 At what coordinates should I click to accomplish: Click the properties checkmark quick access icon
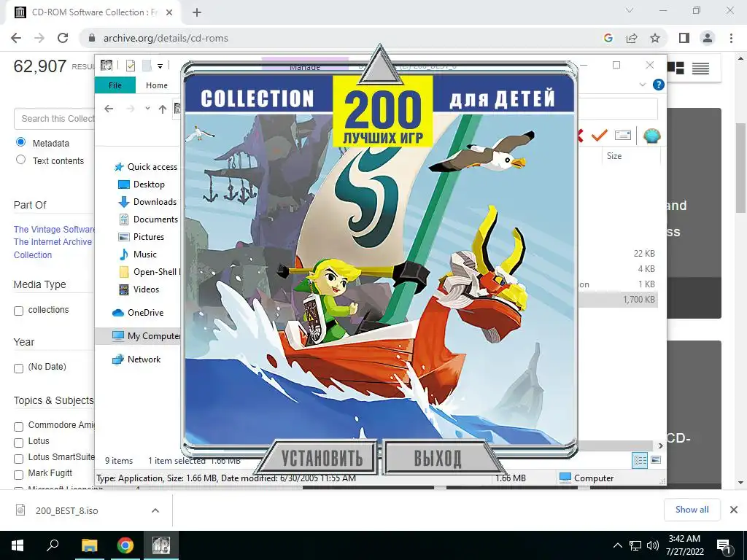(x=131, y=66)
